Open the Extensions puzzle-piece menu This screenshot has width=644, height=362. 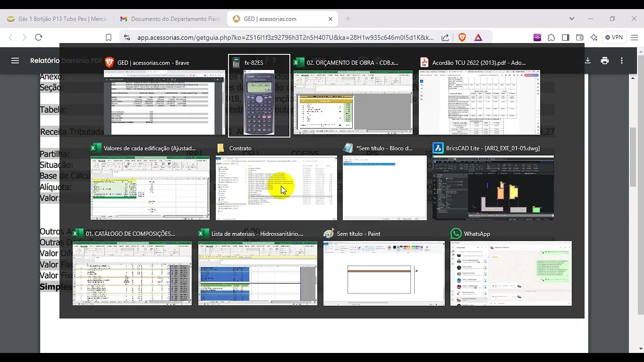(x=551, y=37)
